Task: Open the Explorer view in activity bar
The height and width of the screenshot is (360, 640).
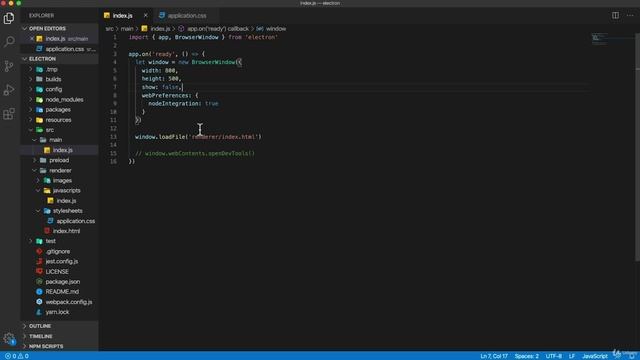Action: [x=9, y=18]
